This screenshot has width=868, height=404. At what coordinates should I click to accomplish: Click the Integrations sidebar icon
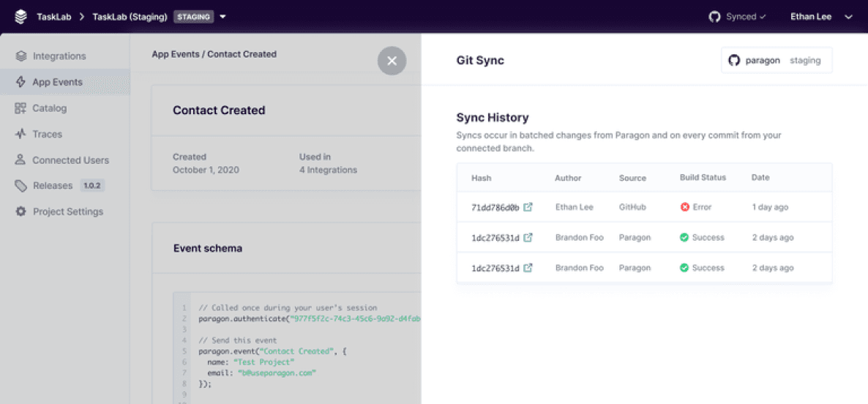pos(21,56)
